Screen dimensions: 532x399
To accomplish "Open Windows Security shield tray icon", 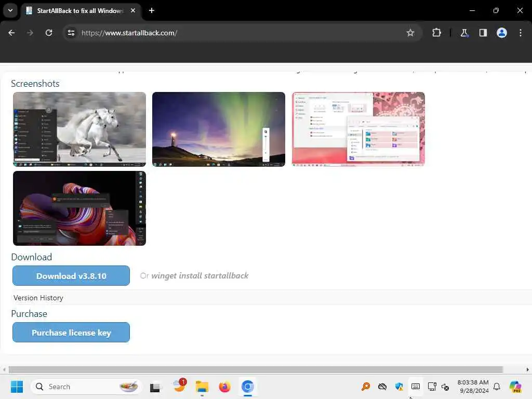I will tap(399, 387).
